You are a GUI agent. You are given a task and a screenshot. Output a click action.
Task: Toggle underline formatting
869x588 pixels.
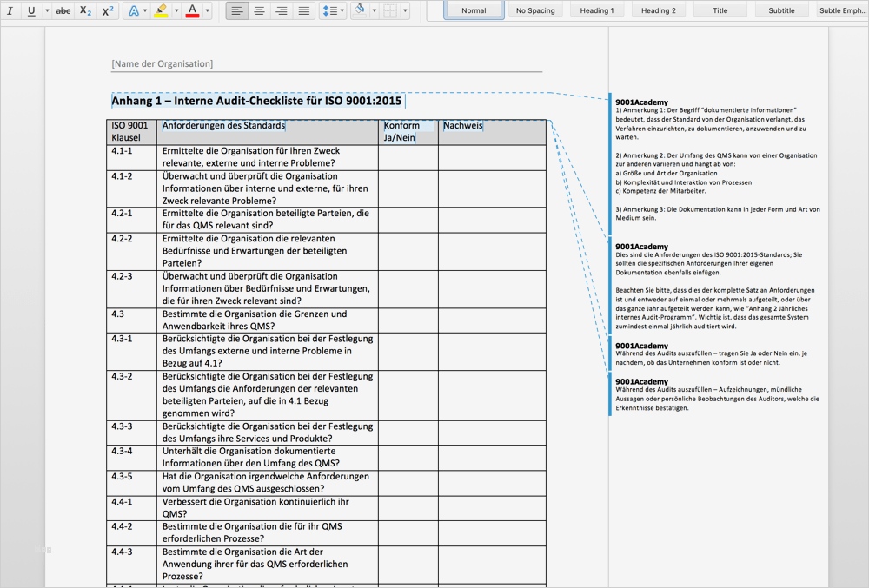32,11
